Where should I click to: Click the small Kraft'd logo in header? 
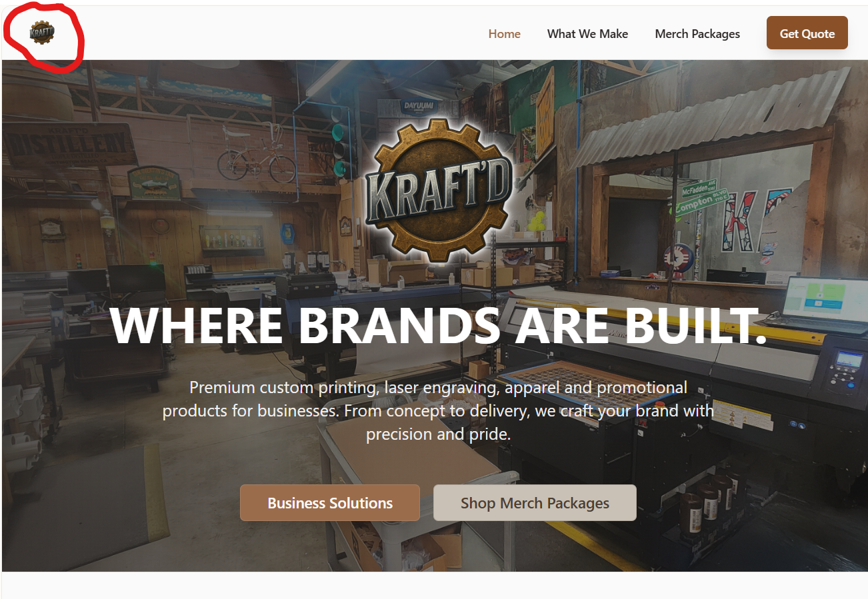42,32
